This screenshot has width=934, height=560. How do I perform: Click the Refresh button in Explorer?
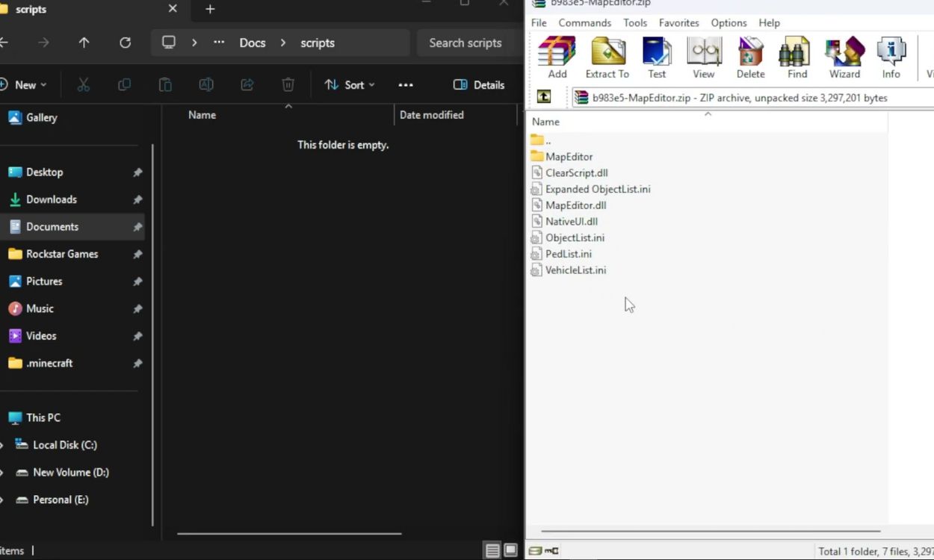pyautogui.click(x=124, y=43)
